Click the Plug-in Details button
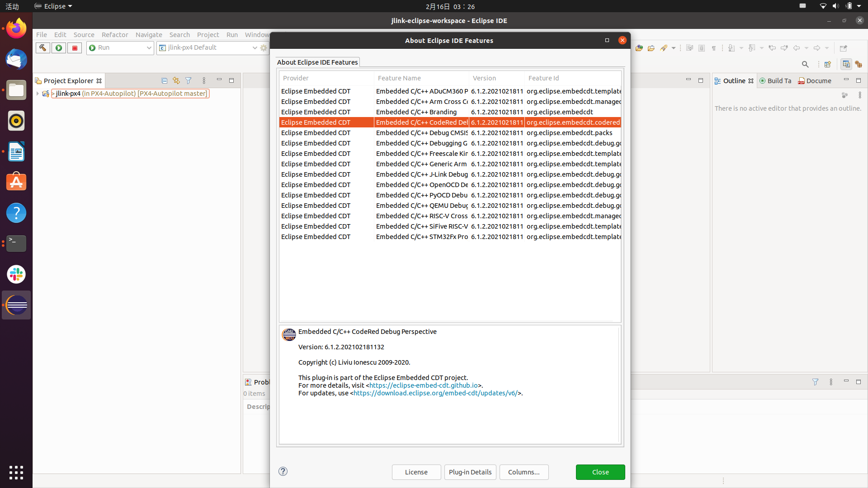The width and height of the screenshot is (868, 488). [470, 472]
